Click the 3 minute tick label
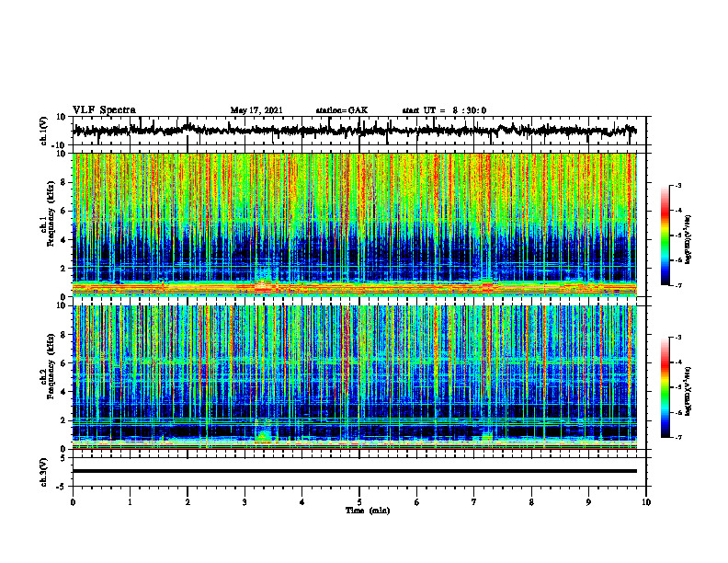This screenshot has height=563, width=728. pos(245,502)
